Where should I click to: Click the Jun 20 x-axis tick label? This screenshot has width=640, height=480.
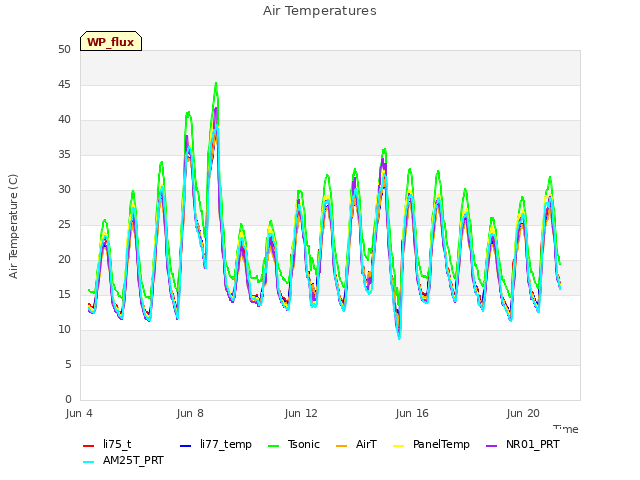[523, 413]
